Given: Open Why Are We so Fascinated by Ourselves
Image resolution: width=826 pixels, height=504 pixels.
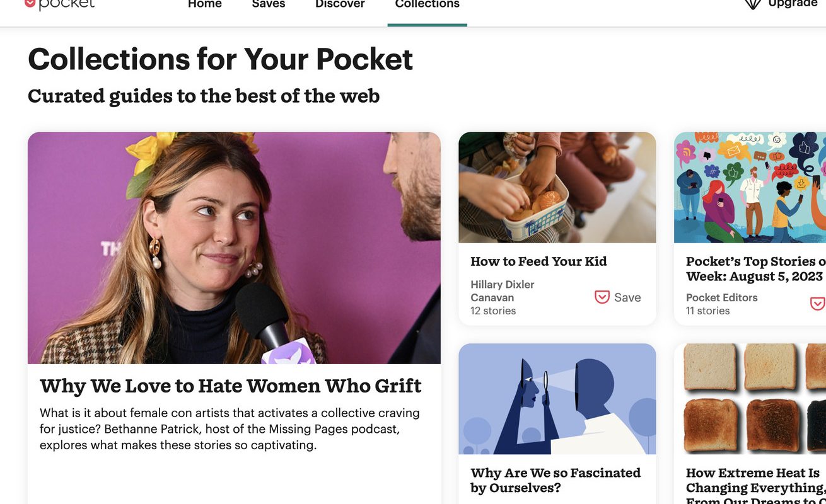Looking at the screenshot, I should 556,480.
